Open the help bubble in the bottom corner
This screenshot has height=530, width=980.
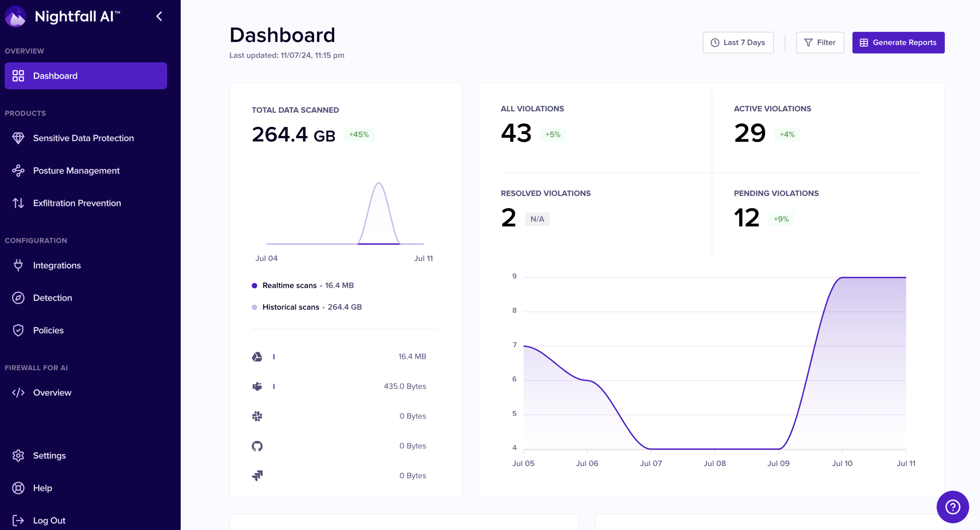[952, 507]
